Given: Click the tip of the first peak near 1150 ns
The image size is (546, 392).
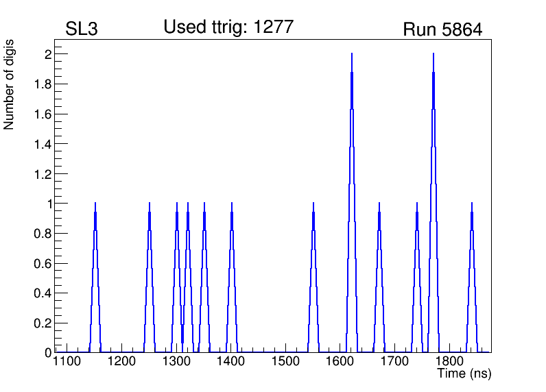Looking at the screenshot, I should coord(95,204).
